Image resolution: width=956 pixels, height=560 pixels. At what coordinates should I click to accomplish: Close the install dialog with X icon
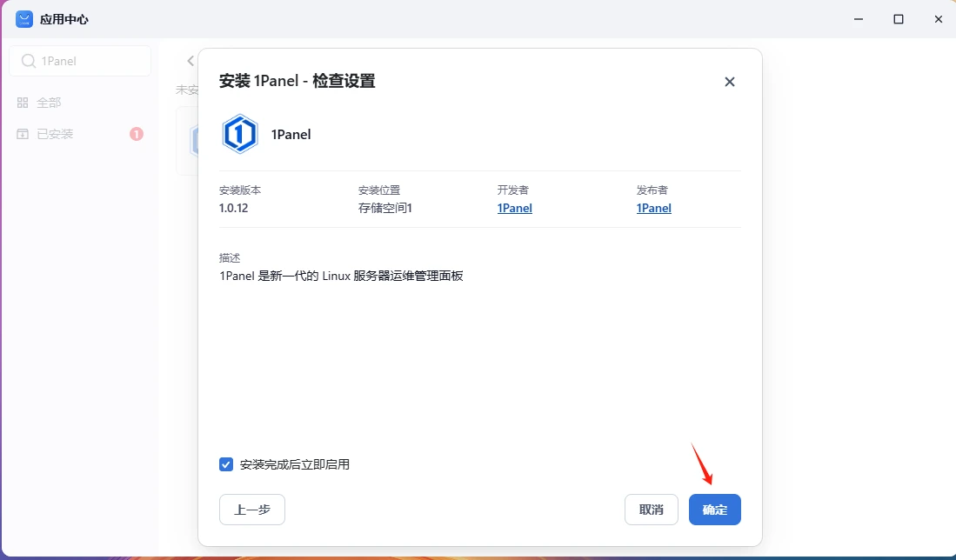click(729, 82)
